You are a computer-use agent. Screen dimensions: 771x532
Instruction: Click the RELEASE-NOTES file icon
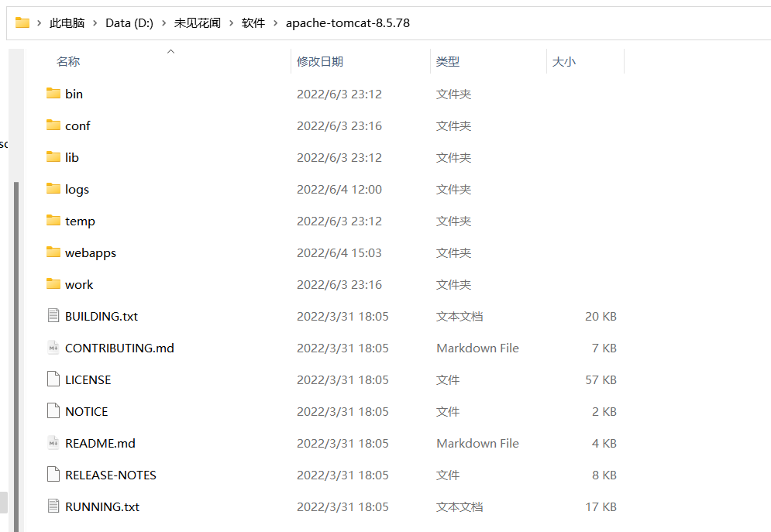[x=53, y=475]
